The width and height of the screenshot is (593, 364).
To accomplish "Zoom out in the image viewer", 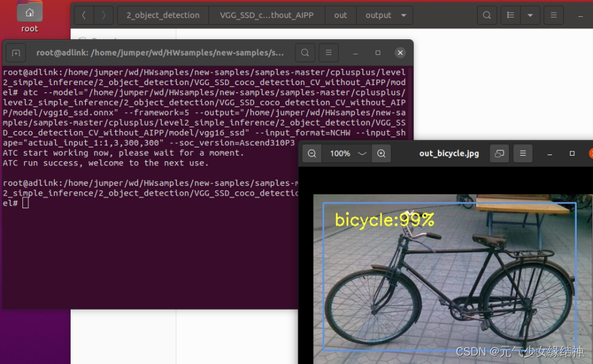I will (312, 153).
